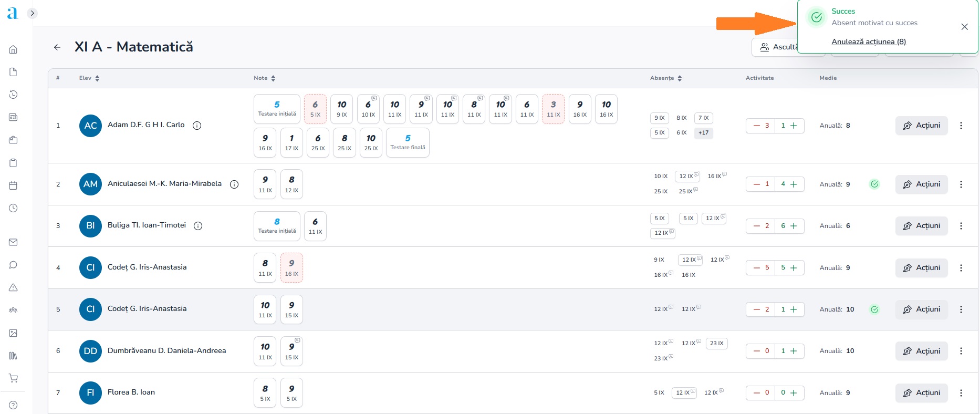
Task: Click info icon next to Adam Carlo
Action: (197, 126)
